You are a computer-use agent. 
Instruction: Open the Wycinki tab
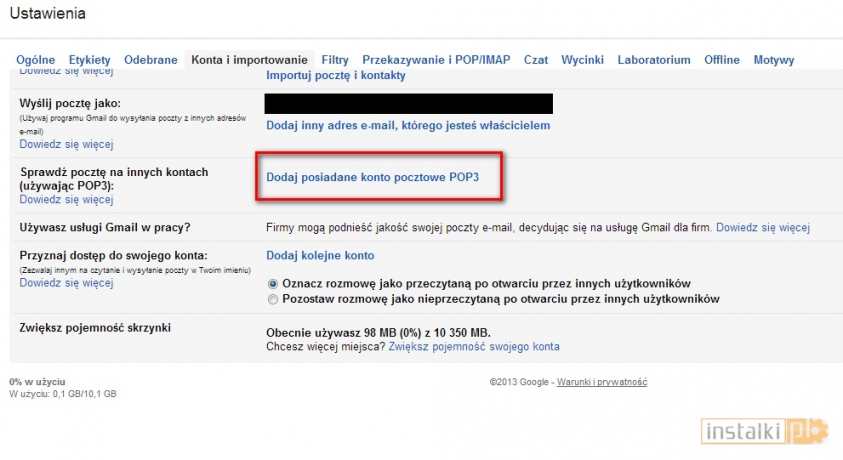(x=582, y=60)
